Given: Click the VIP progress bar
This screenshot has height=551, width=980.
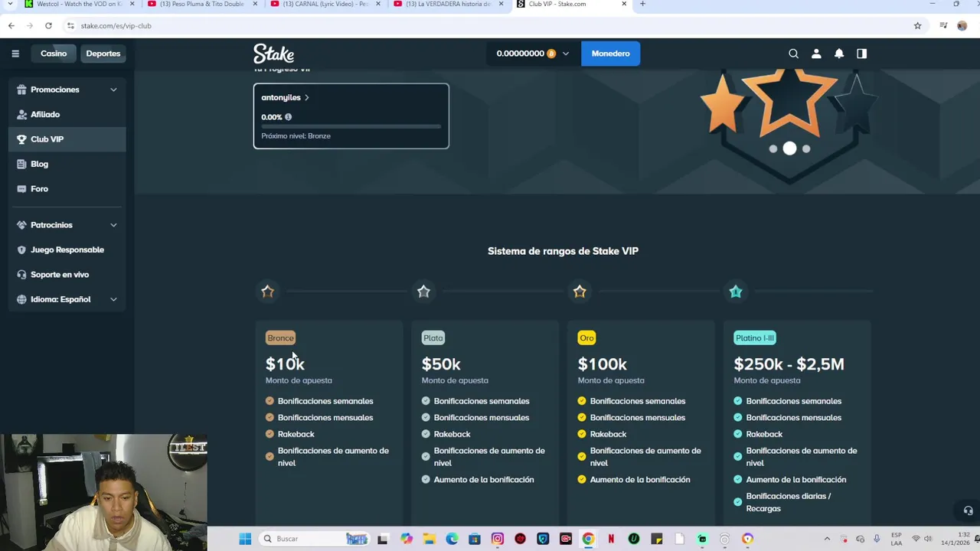Looking at the screenshot, I should [351, 126].
